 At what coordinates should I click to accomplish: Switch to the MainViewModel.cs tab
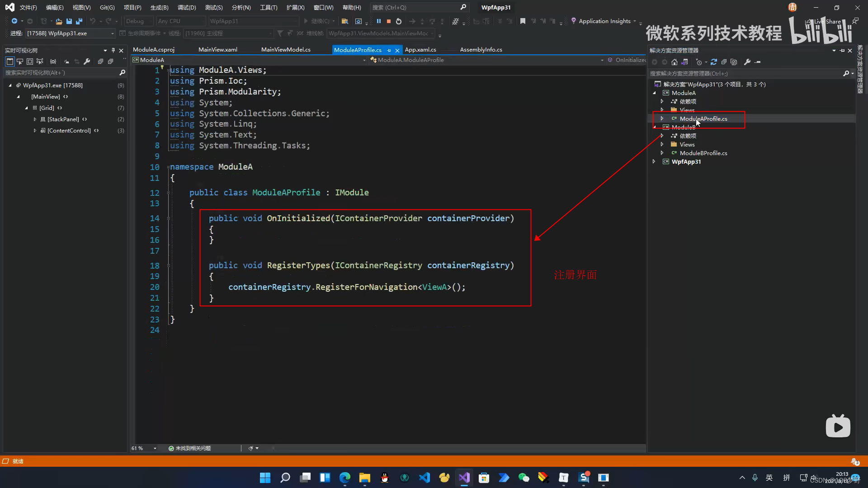(x=286, y=50)
